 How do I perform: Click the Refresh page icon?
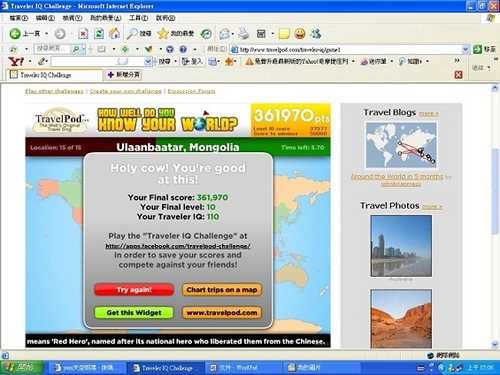click(99, 33)
